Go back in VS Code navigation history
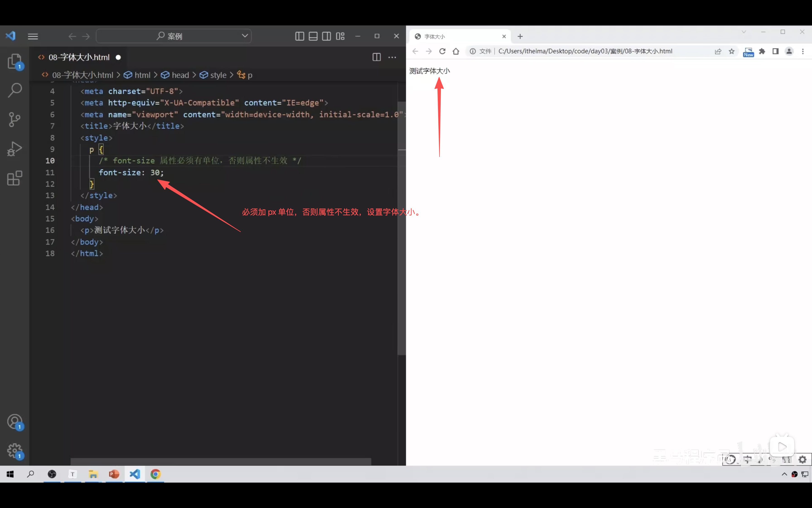 72,36
